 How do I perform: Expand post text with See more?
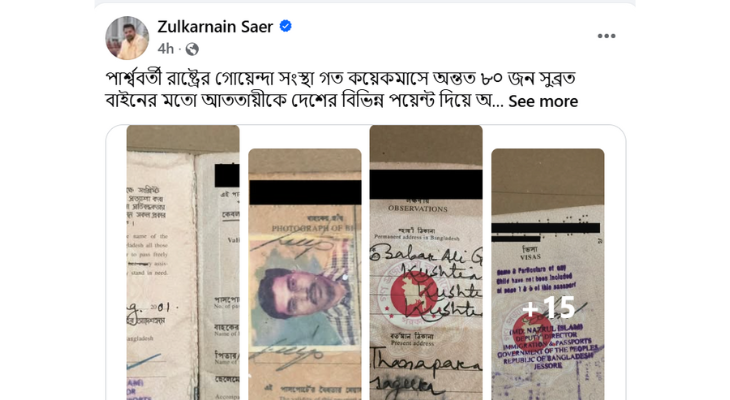click(x=543, y=101)
